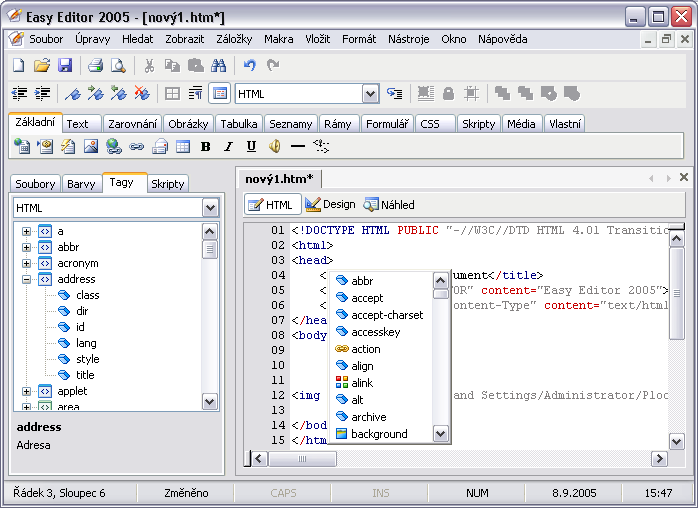This screenshot has height=508, width=698.
Task: Insert a horizontal line from toolbar
Action: (297, 146)
